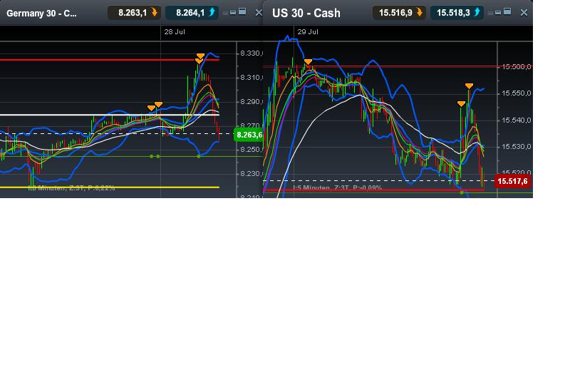The image size is (570, 392).
Task: Set US 30 chart to largest window size
Action: (507, 11)
